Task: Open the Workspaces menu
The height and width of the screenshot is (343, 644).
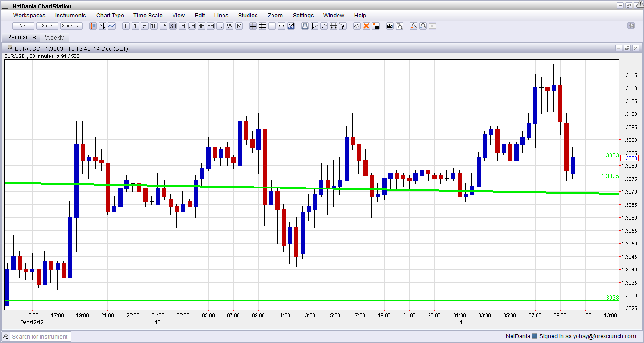Action: point(29,16)
